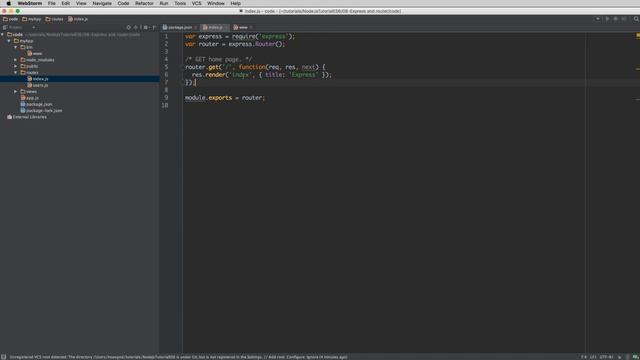Open the Refactor menu

pyautogui.click(x=144, y=3)
